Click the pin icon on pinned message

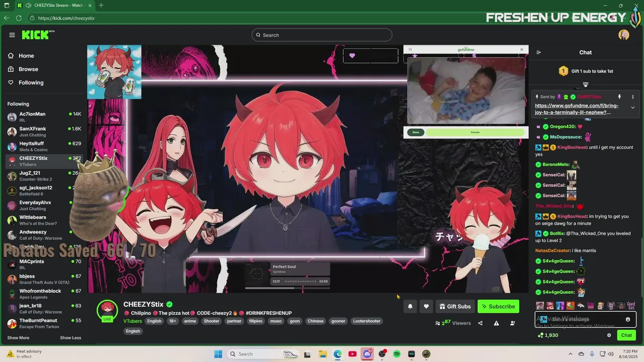coord(619,97)
